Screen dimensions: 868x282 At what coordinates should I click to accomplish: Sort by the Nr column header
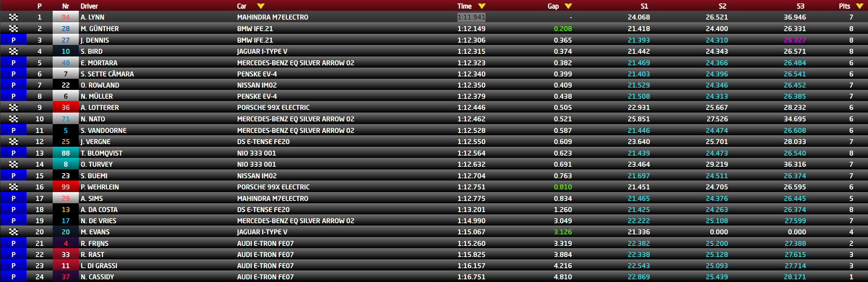[66, 6]
